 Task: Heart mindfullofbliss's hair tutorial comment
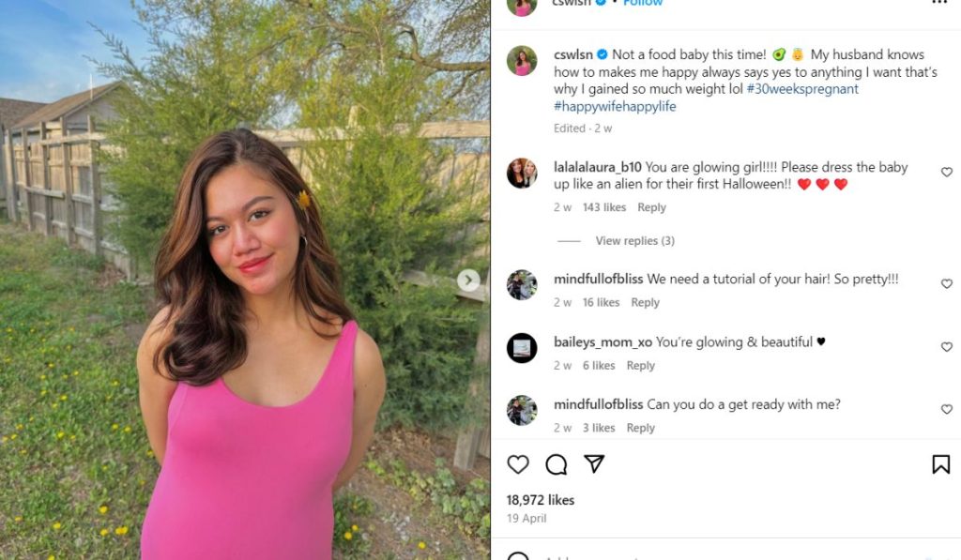pyautogui.click(x=946, y=284)
